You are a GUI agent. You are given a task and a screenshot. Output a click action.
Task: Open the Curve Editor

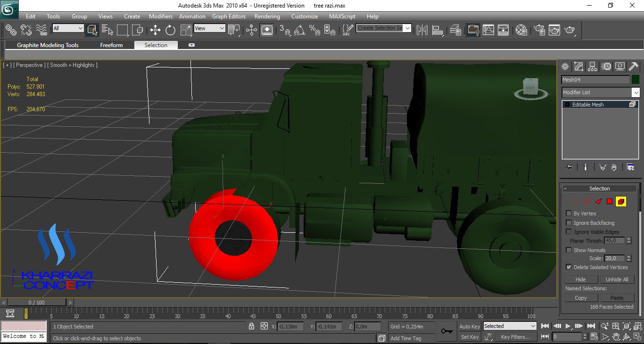click(x=488, y=30)
